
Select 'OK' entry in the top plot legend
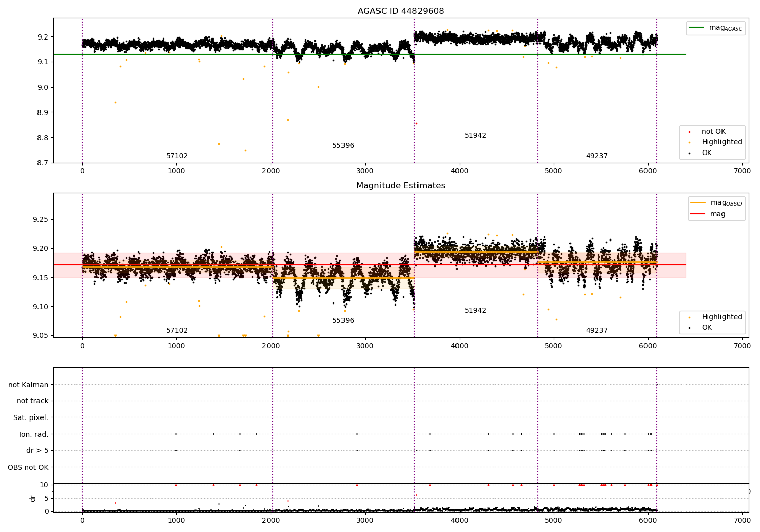706,153
